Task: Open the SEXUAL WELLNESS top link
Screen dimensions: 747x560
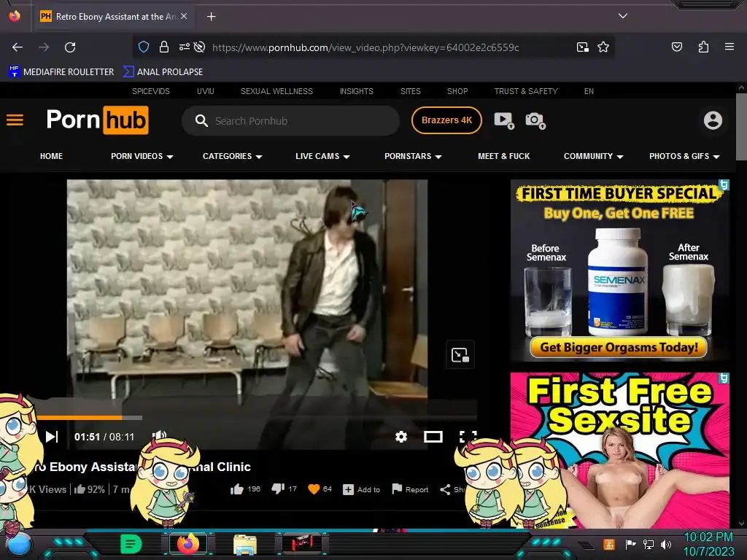Action: pyautogui.click(x=276, y=91)
